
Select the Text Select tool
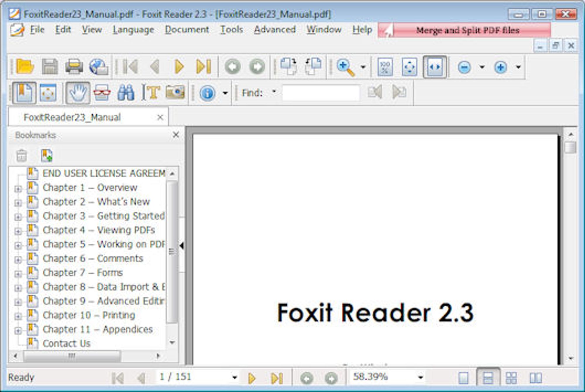[150, 93]
